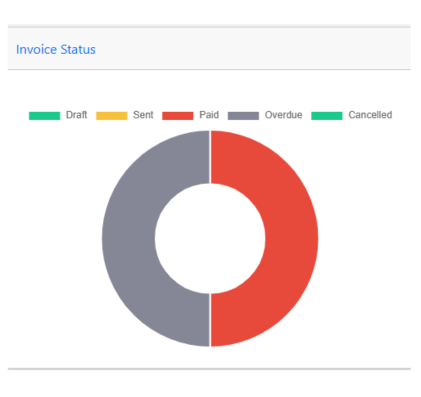Select the gray Overdue donut segment
Viewport: 421px width, 397px height.
tap(129, 238)
